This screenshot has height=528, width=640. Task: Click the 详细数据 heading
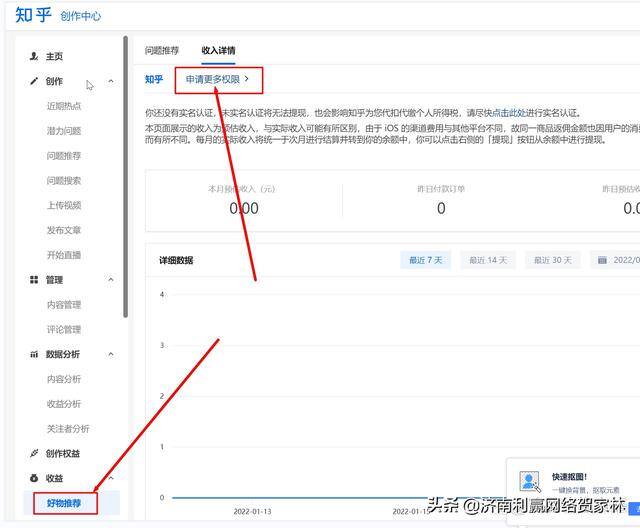click(176, 260)
